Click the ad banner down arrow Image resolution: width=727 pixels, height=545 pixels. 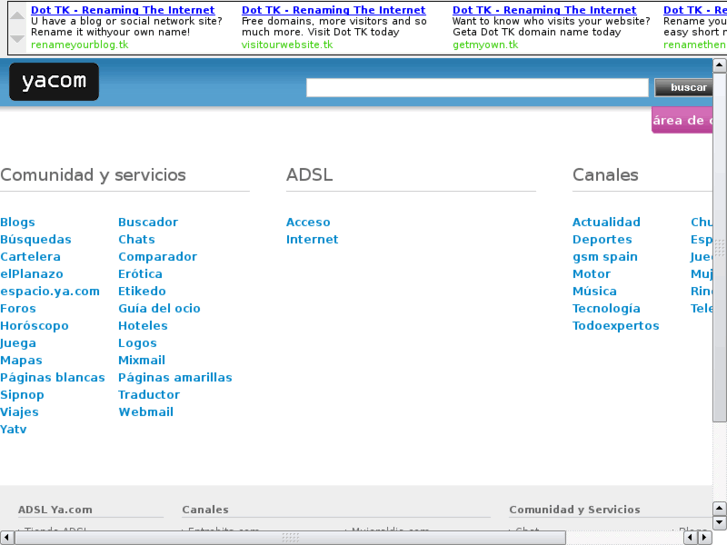(x=17, y=39)
